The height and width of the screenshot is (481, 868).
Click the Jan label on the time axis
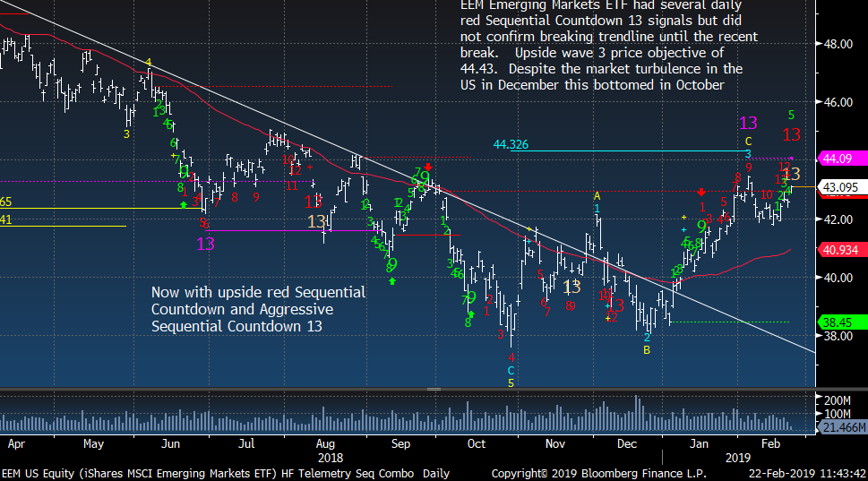(700, 444)
